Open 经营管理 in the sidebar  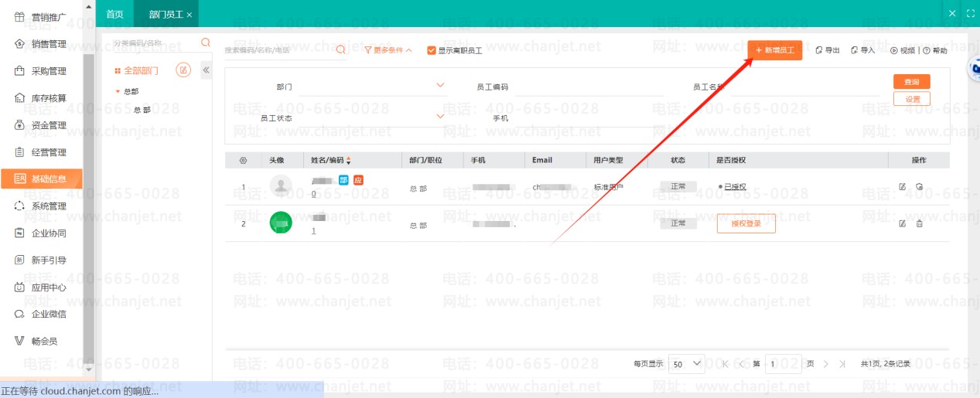click(42, 152)
